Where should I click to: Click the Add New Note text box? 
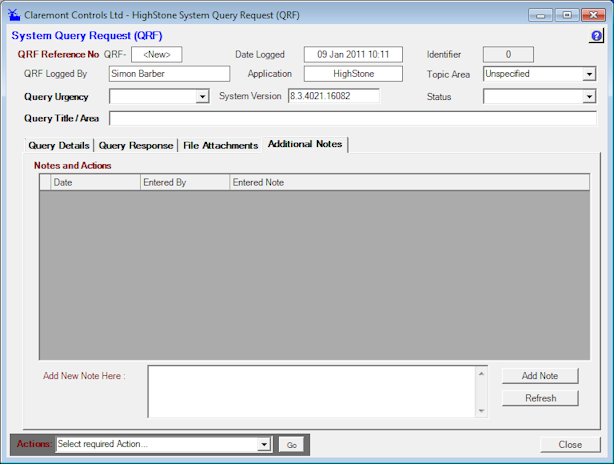click(310, 391)
